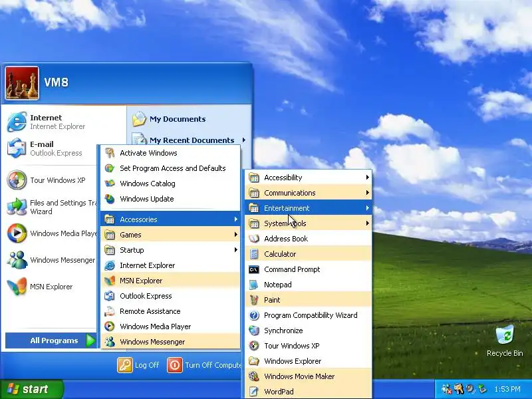Expand the Accessibility submenu arrow
This screenshot has height=399, width=532.
click(x=367, y=177)
